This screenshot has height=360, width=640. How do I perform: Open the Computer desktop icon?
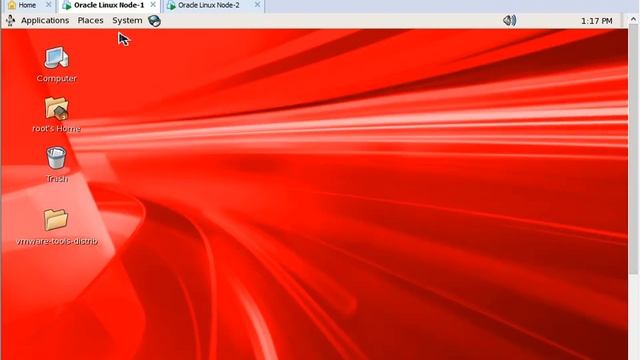point(56,58)
